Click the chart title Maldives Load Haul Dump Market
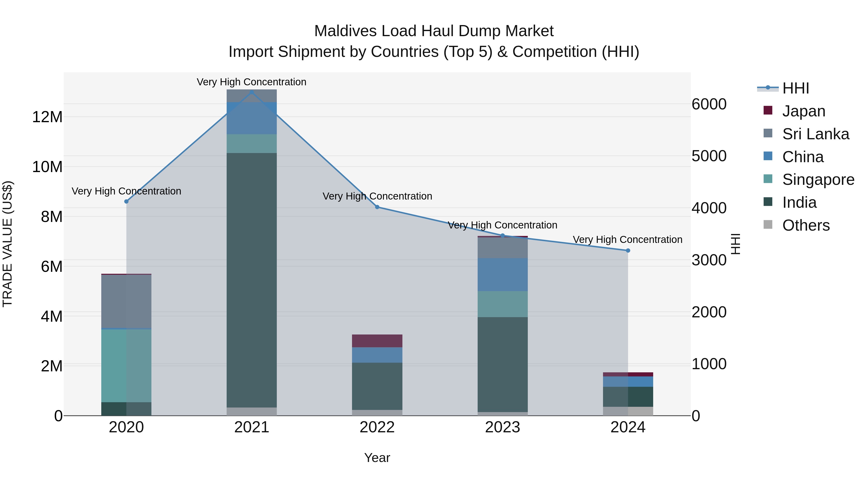 tap(434, 31)
